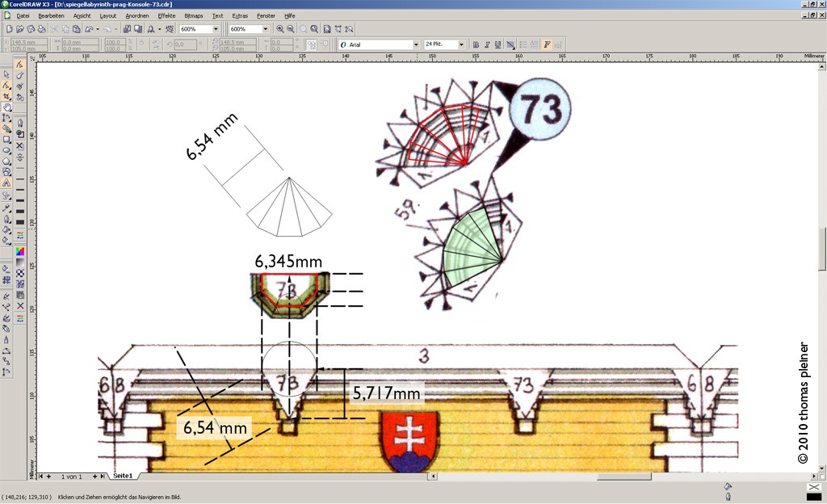
Task: Click the vertical scrollbar thumb on right
Action: click(x=822, y=250)
